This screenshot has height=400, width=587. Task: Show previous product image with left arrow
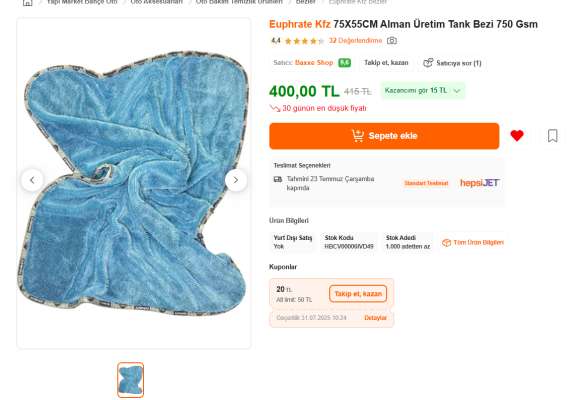click(32, 180)
